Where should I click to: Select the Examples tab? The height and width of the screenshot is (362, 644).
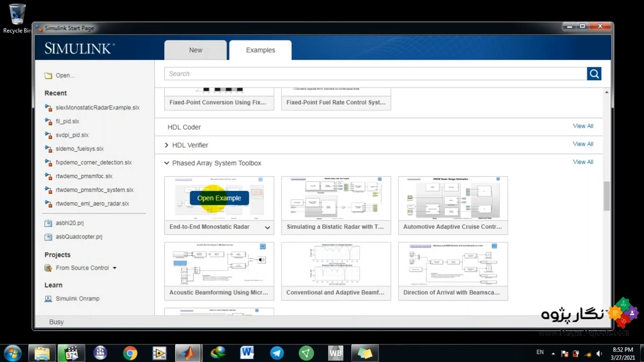(260, 50)
